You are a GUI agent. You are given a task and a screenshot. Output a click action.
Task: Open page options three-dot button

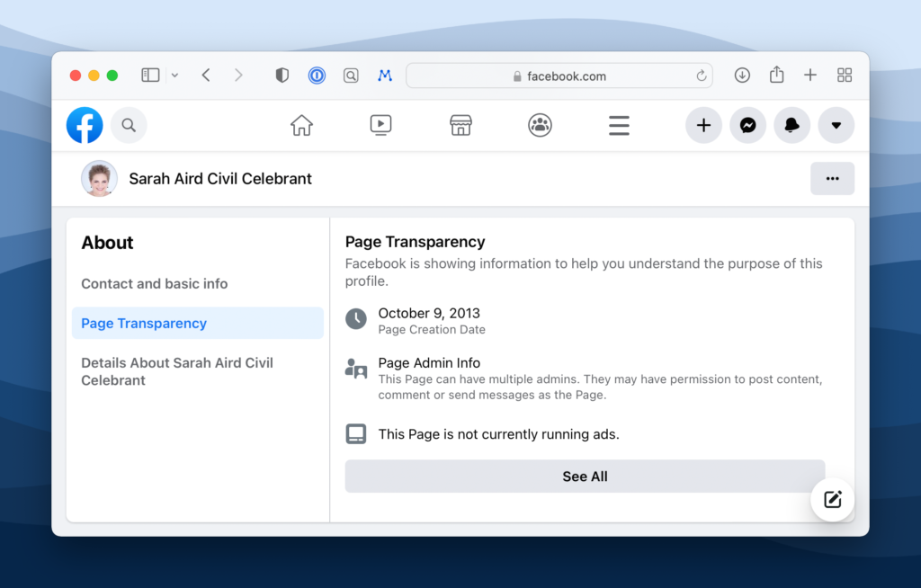[x=832, y=179]
